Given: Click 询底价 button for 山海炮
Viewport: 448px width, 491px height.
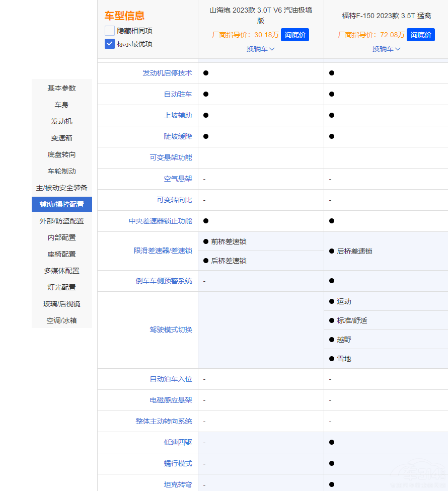Looking at the screenshot, I should 294,35.
